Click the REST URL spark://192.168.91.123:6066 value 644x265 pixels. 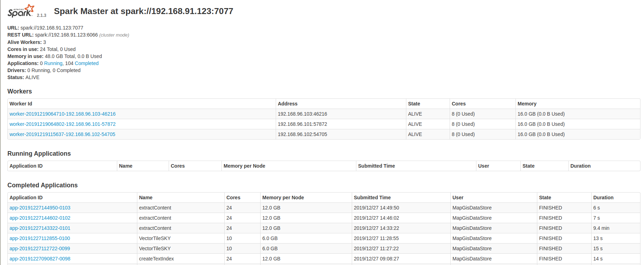(x=67, y=35)
